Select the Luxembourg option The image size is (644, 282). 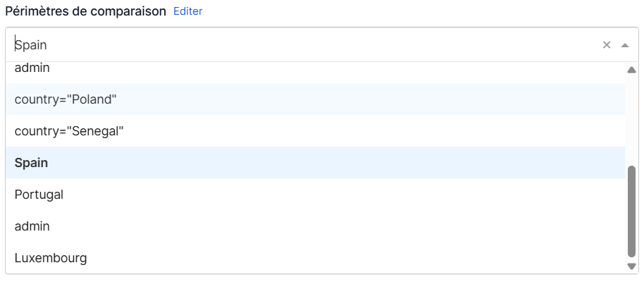pos(51,258)
